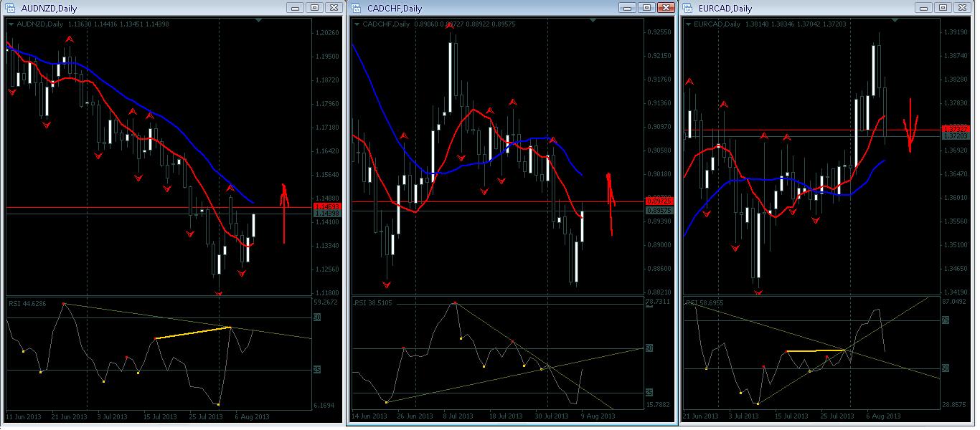Click RSI scale value 87.0492
Image resolution: width=980 pixels, height=430 pixels.
click(954, 303)
